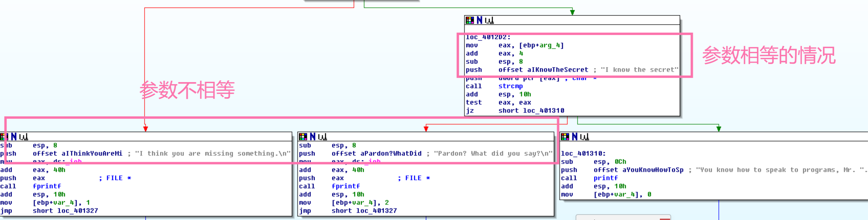The image size is (868, 220).
Task: Click the color palette icon on the loc_401310 node
Action: tap(565, 137)
